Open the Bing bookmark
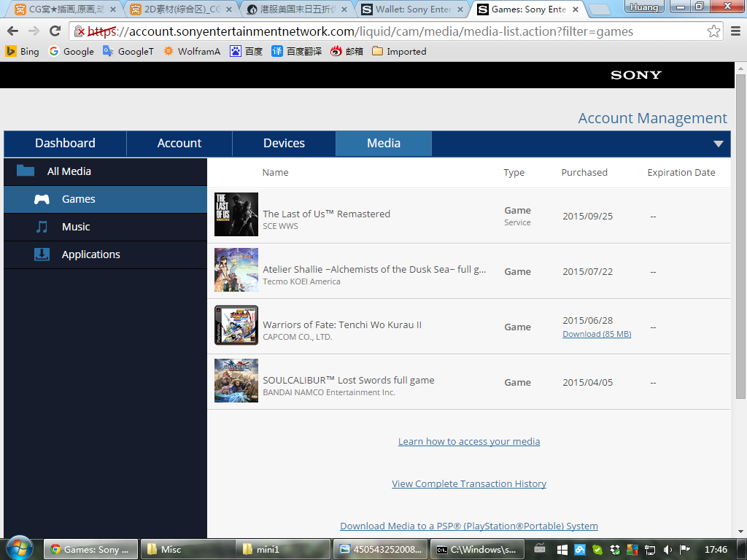747x560 pixels. click(23, 52)
